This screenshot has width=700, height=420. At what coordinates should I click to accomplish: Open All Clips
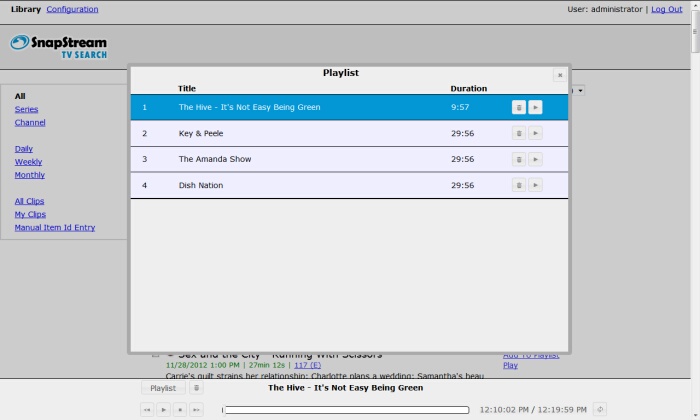coord(29,201)
